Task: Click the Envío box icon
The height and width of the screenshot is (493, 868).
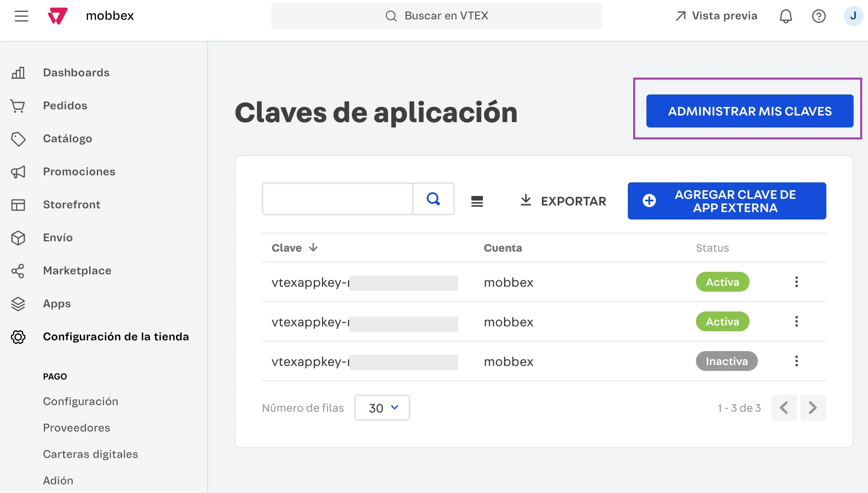Action: 18,238
